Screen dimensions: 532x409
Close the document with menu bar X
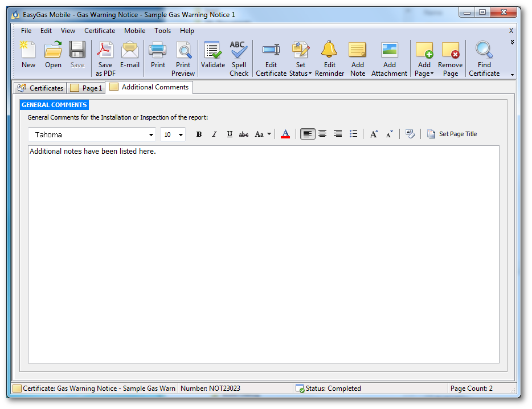click(x=511, y=31)
